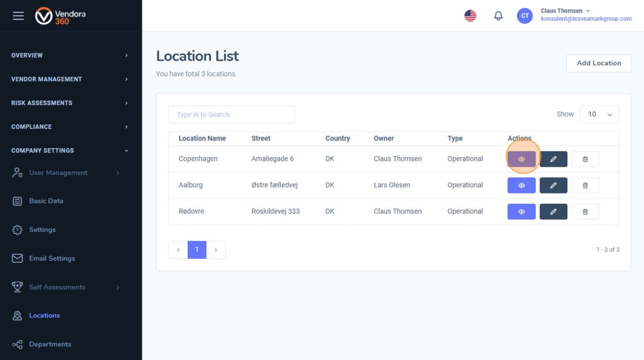Open Departments in the sidebar
The width and height of the screenshot is (644, 360).
(50, 344)
